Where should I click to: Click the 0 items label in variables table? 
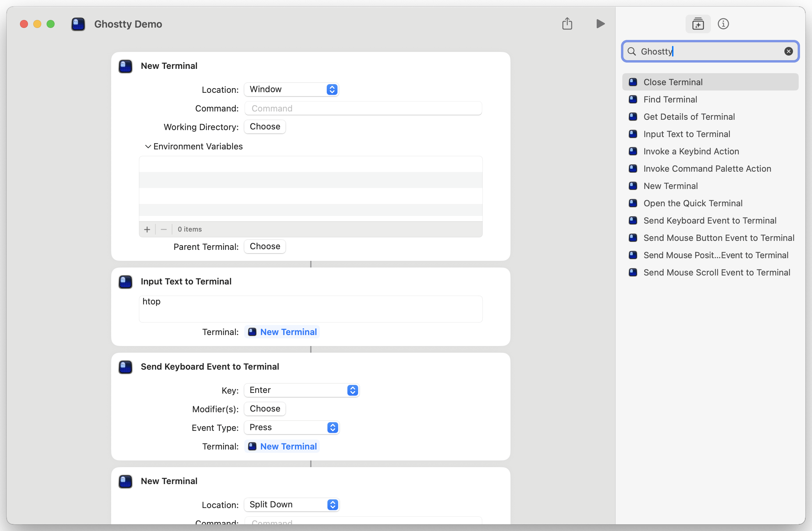190,230
